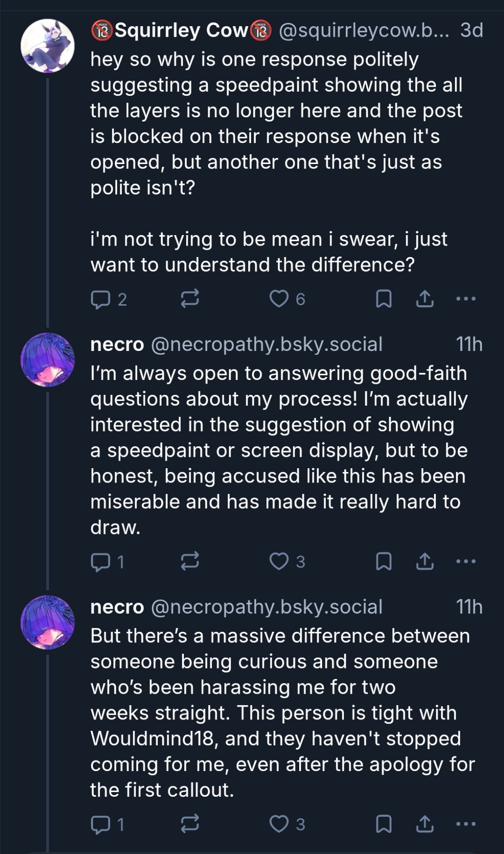Open Squirrley Cow's profile avatar
The width and height of the screenshot is (504, 854).
[x=48, y=46]
